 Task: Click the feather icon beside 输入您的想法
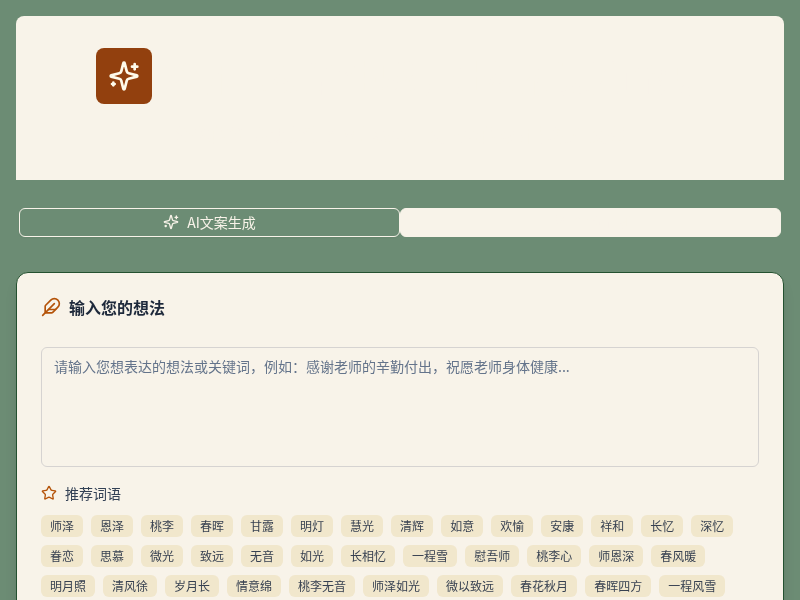click(x=51, y=307)
